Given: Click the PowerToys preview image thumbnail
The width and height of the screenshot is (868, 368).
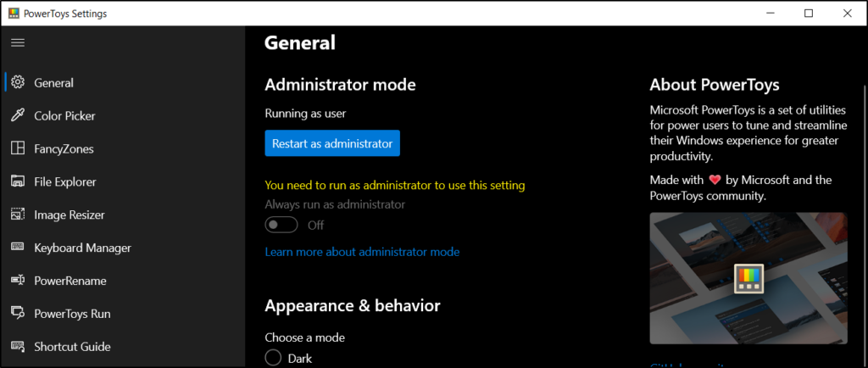Looking at the screenshot, I should [748, 277].
